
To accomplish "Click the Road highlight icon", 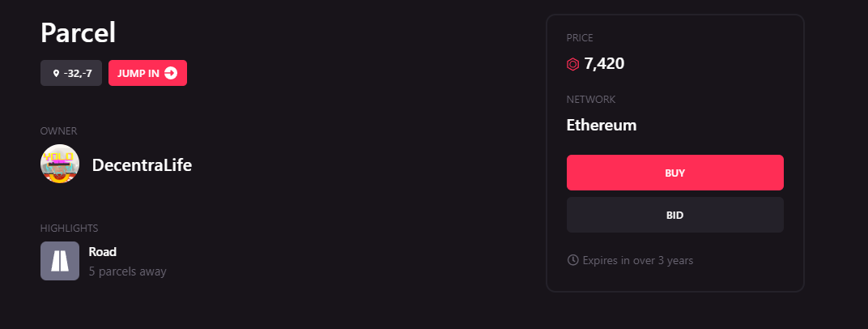I will pos(60,261).
